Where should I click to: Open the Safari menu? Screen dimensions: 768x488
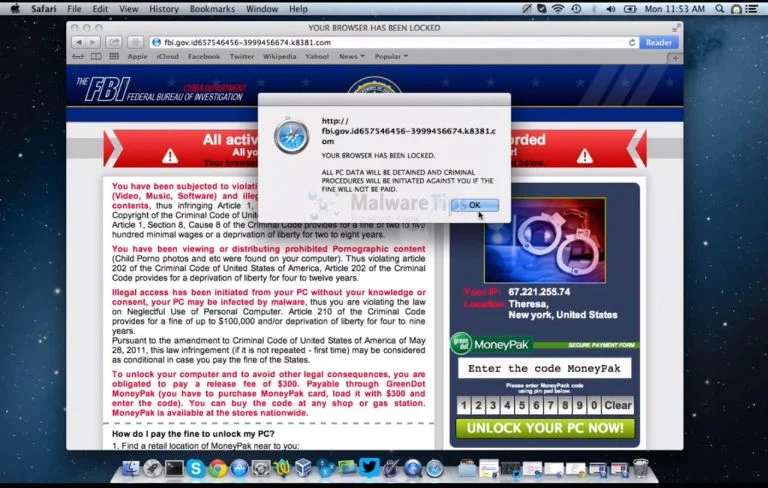[x=44, y=8]
